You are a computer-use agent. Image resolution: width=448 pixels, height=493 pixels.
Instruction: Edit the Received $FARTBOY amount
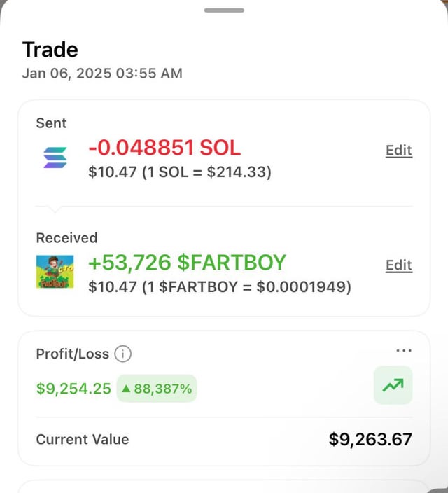point(398,265)
